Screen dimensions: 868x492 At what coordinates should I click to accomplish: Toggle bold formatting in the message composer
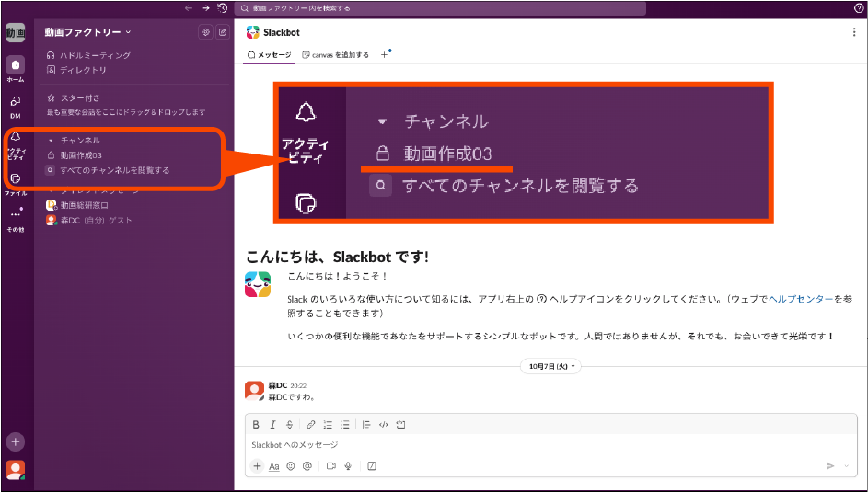click(256, 425)
